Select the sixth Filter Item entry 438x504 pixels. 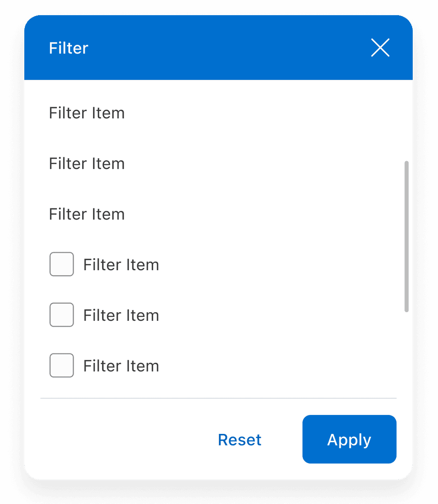pos(121,365)
